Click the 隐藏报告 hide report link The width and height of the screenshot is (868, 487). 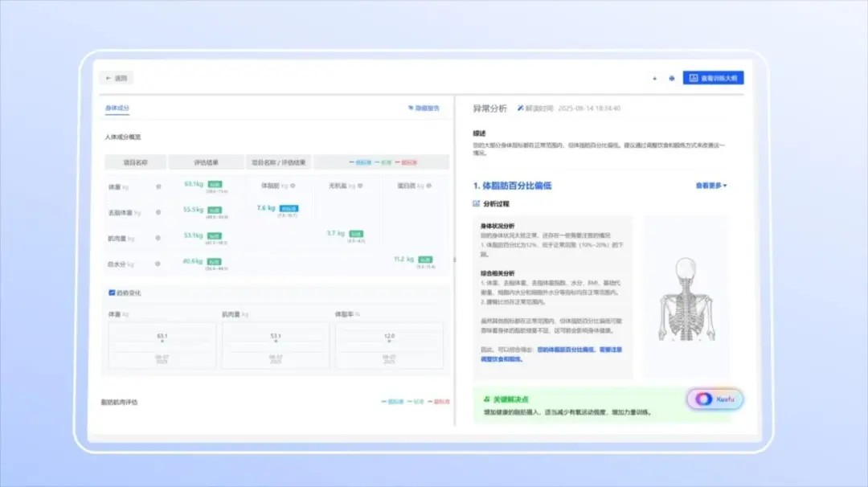point(424,108)
